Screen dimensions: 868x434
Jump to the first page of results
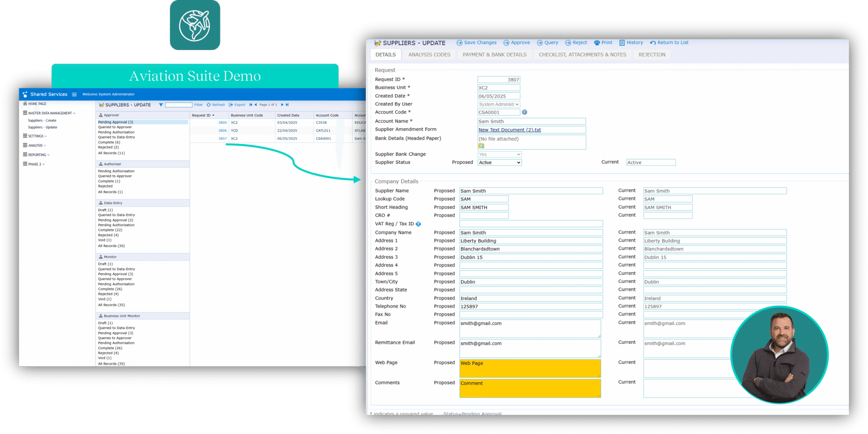(x=250, y=105)
